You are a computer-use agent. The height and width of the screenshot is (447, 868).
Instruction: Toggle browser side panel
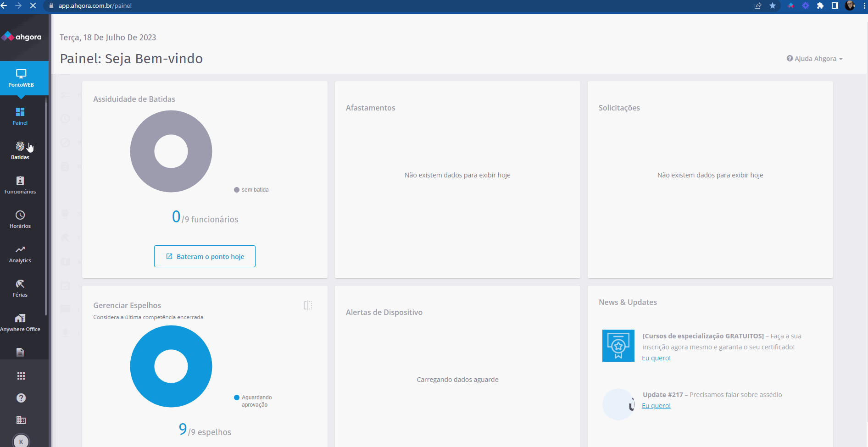point(835,6)
